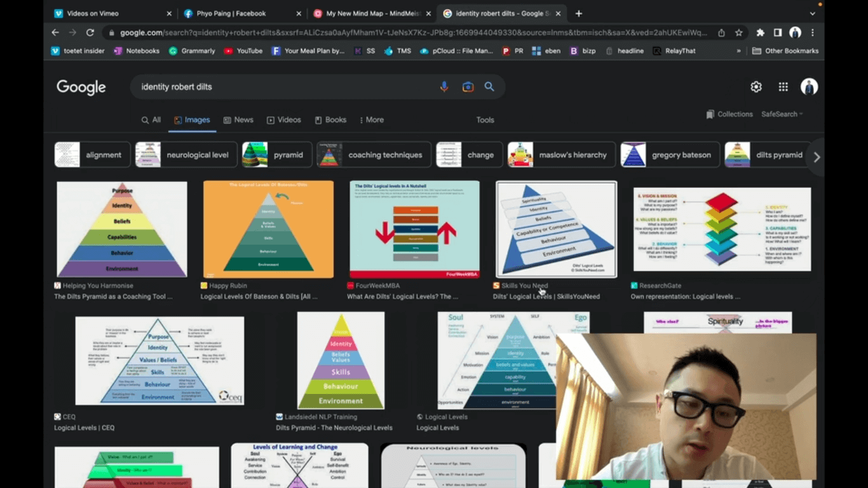Open the headline bookmark

tap(624, 51)
